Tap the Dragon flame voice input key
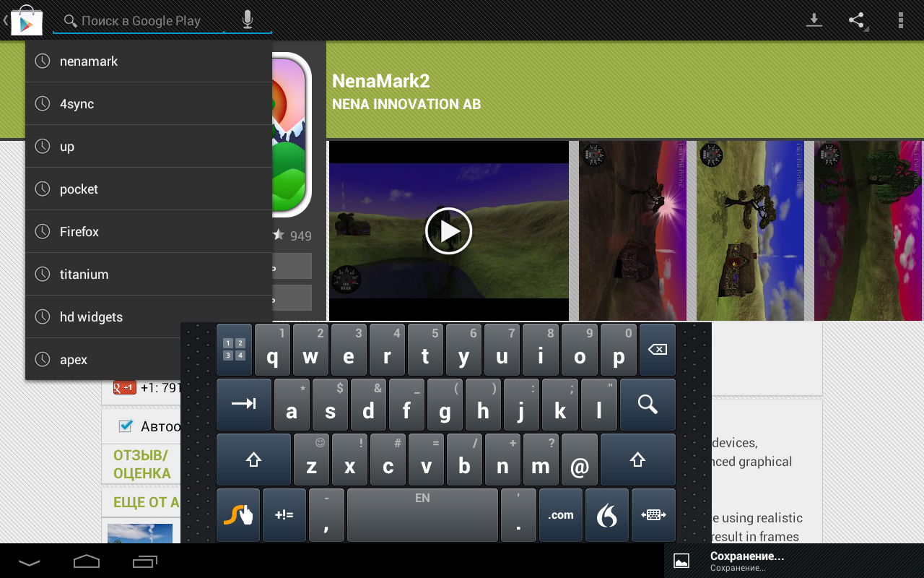924x578 pixels. click(606, 515)
